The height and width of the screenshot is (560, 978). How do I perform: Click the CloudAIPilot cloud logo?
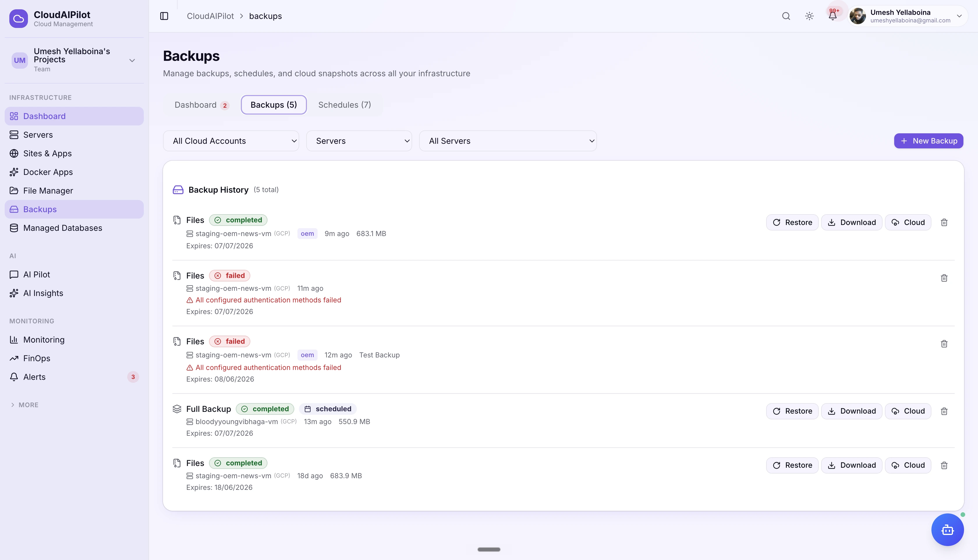pos(18,19)
